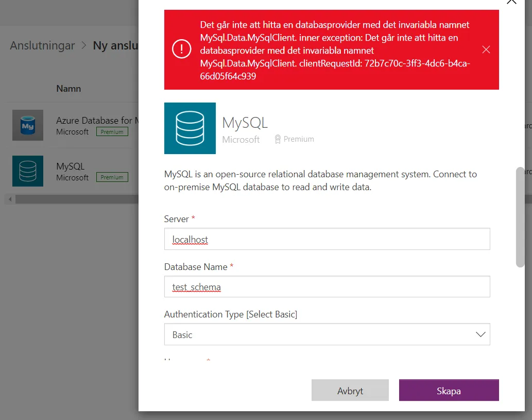
Task: Click the Avbryt button
Action: coord(350,390)
